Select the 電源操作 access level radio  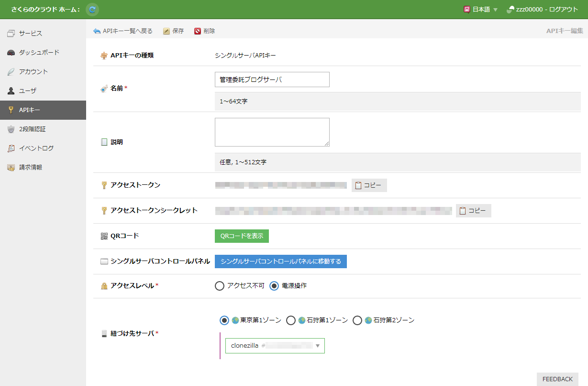point(274,286)
